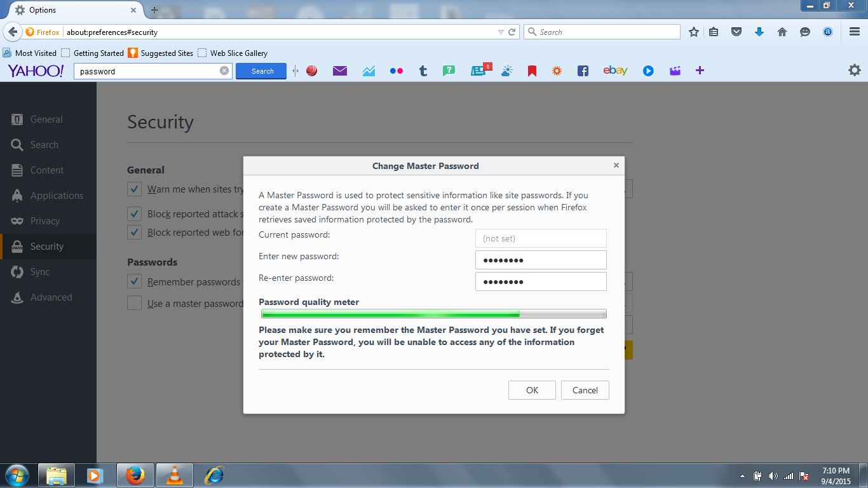The height and width of the screenshot is (488, 868).
Task: Expand hidden icons in the system tray
Action: (x=742, y=475)
